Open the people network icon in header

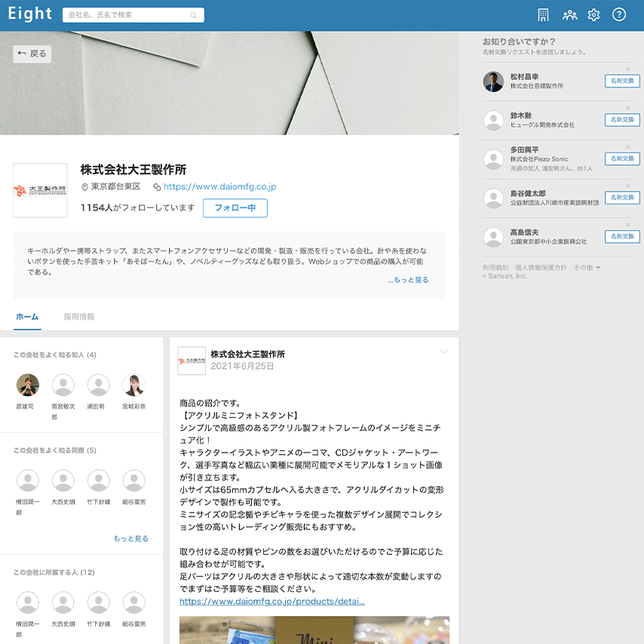[569, 15]
